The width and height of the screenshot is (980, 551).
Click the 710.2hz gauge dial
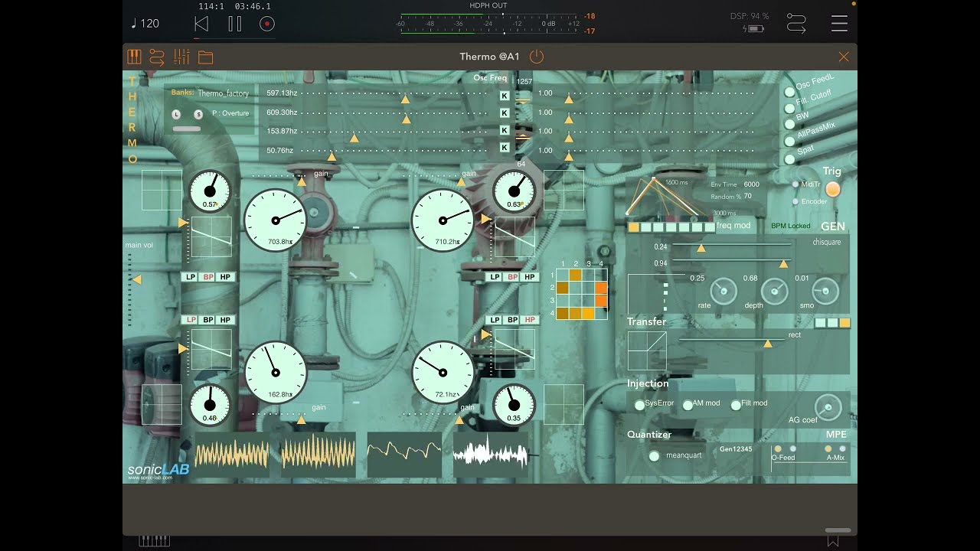click(x=443, y=221)
